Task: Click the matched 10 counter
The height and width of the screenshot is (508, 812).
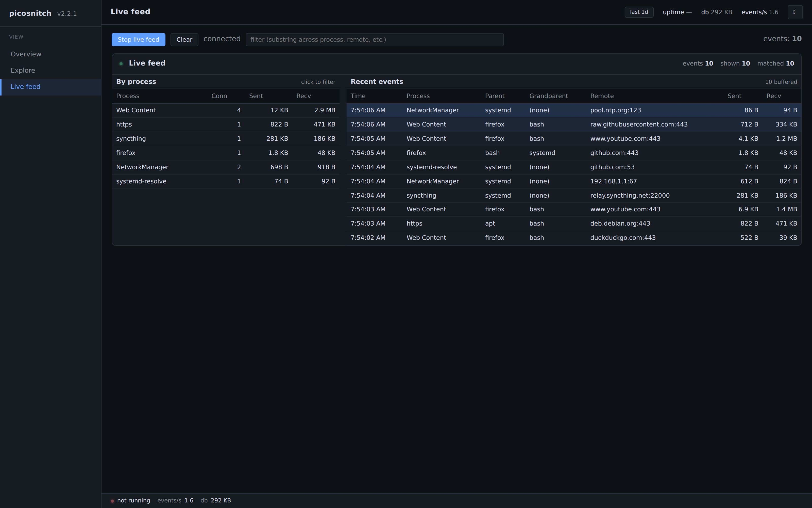Action: [x=775, y=63]
